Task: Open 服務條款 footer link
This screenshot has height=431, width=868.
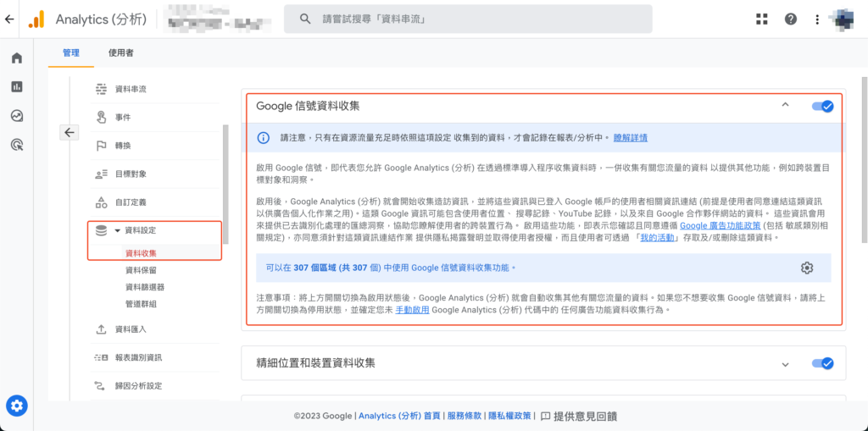Action: (465, 416)
